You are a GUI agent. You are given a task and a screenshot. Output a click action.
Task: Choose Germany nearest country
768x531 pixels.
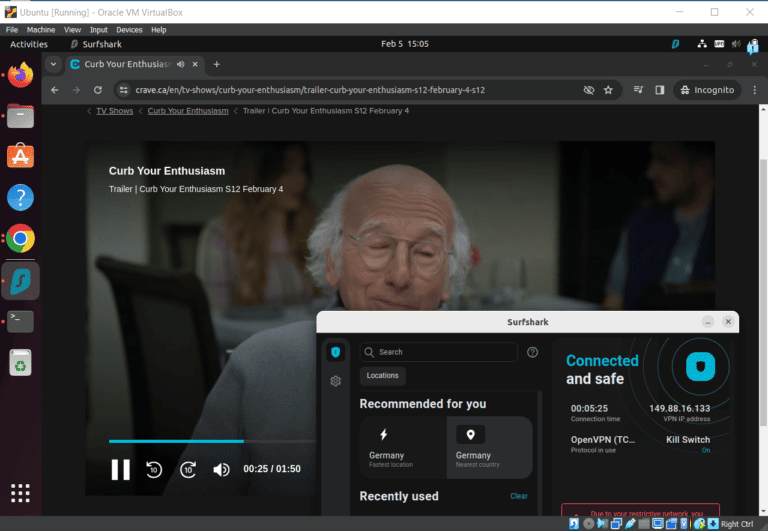click(488, 447)
